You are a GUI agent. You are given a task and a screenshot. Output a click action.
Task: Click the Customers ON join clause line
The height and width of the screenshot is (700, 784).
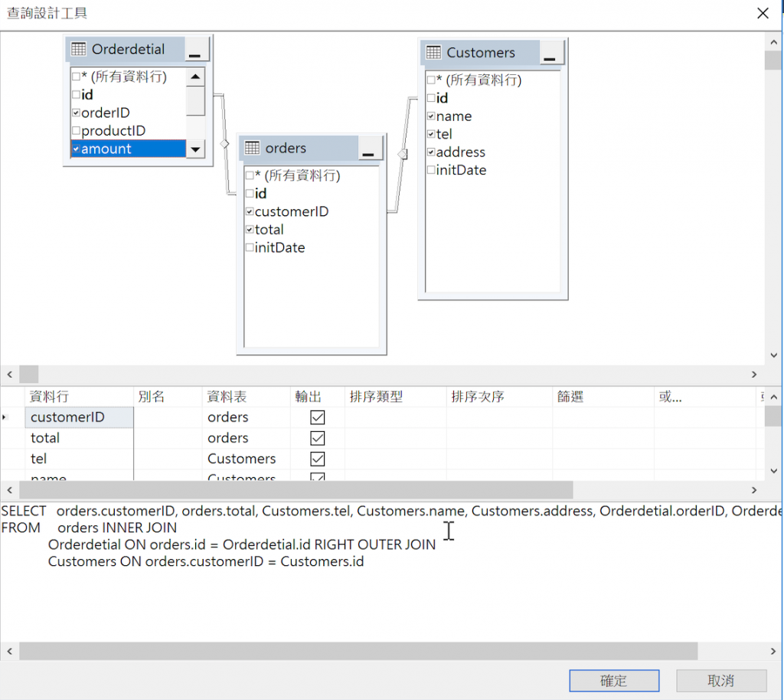[x=205, y=561]
